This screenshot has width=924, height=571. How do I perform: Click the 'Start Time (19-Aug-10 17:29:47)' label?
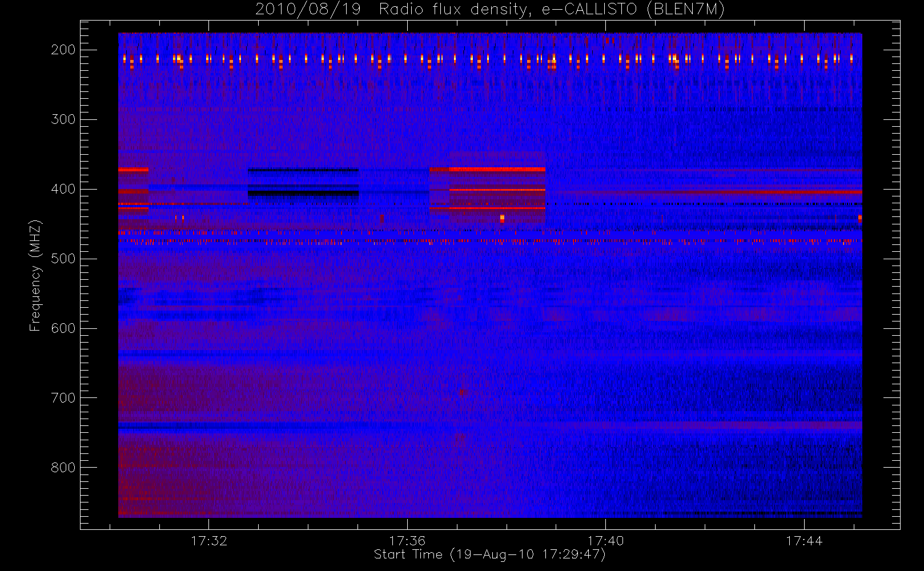click(489, 554)
